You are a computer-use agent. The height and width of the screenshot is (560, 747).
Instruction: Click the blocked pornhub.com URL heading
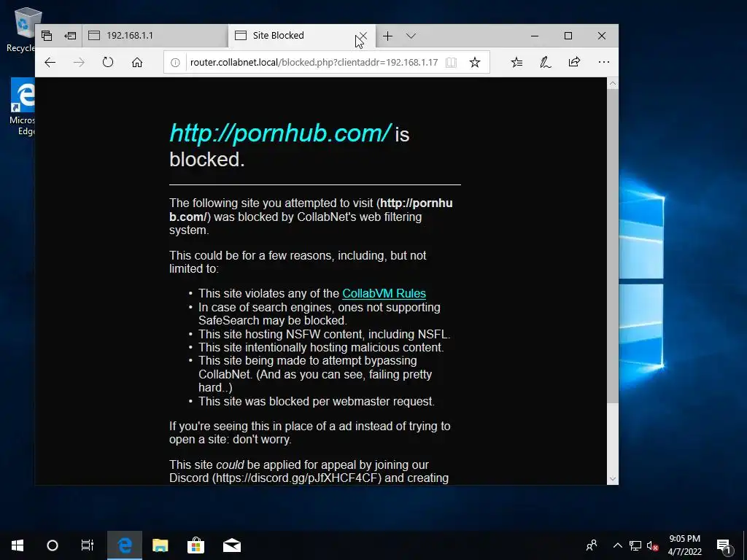coord(281,133)
